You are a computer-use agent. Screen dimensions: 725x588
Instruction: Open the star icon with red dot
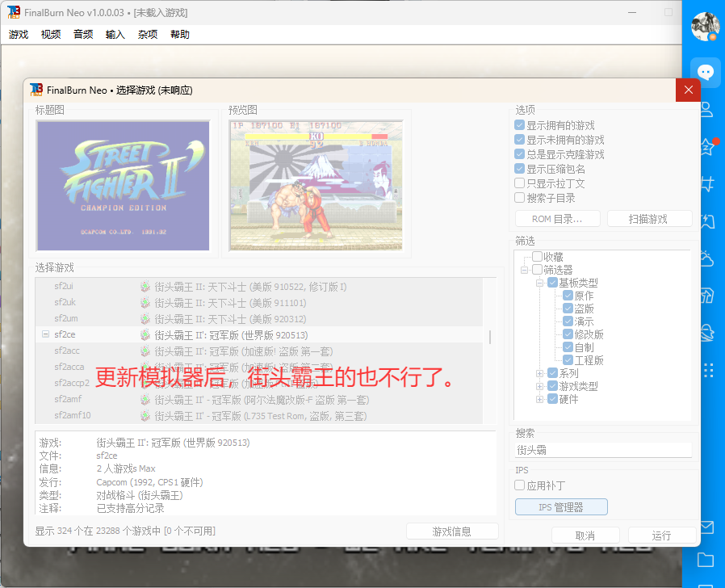(x=708, y=147)
